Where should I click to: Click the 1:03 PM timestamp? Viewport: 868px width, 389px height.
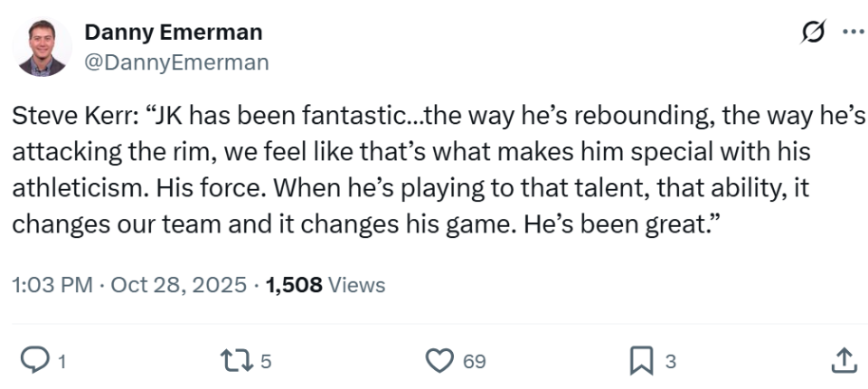point(52,286)
